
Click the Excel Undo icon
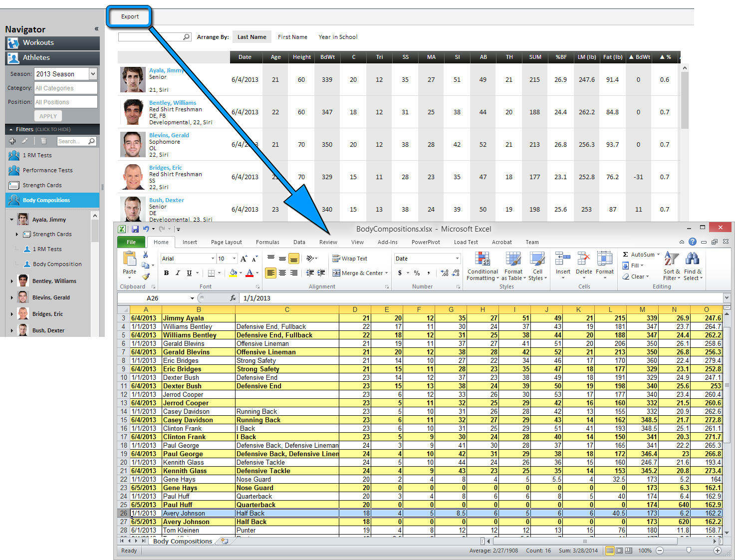tap(146, 229)
